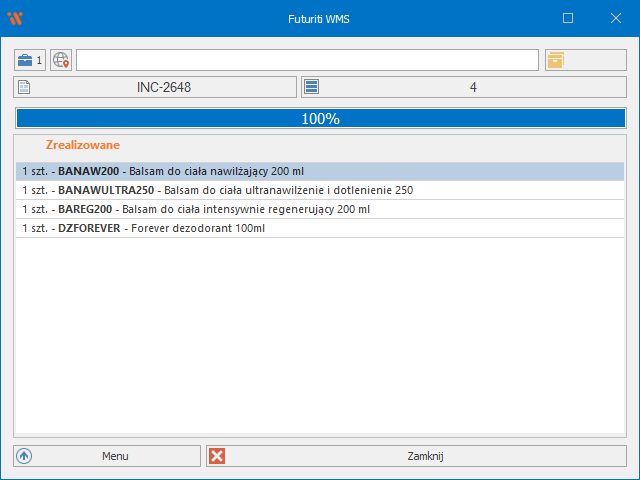This screenshot has height=480, width=640.
Task: Click the document icon beside INC-2648
Action: pyautogui.click(x=25, y=87)
